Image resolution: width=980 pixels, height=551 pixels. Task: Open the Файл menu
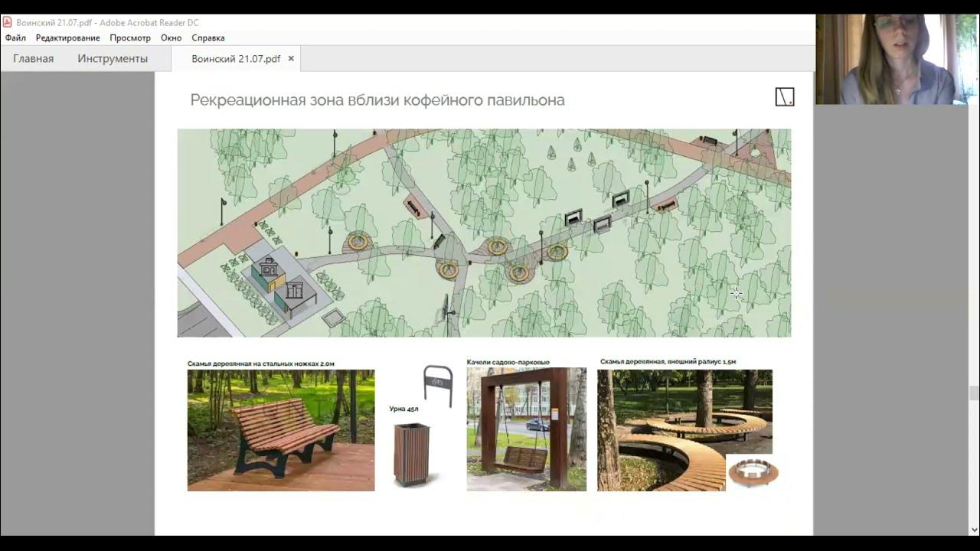pyautogui.click(x=15, y=37)
